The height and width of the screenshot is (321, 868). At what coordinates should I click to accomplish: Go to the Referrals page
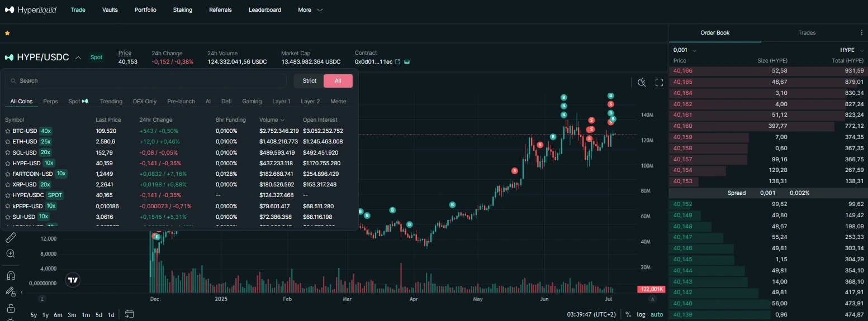pyautogui.click(x=220, y=10)
